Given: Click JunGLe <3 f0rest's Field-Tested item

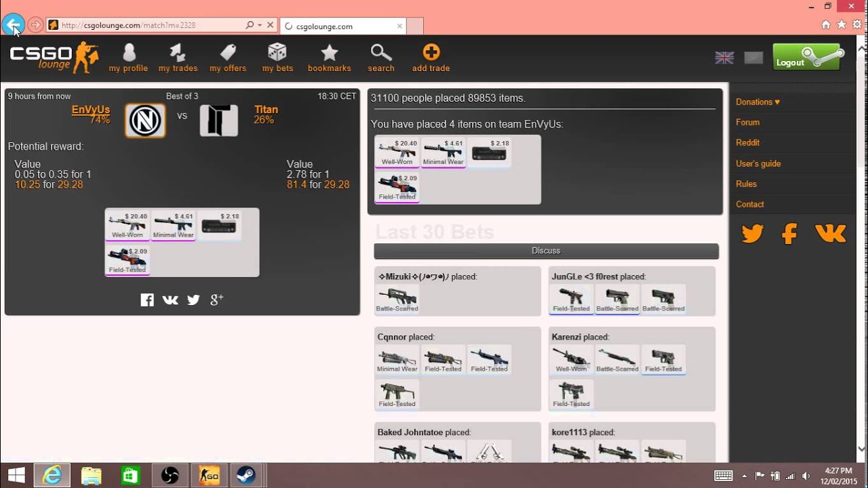Looking at the screenshot, I should pos(571,298).
